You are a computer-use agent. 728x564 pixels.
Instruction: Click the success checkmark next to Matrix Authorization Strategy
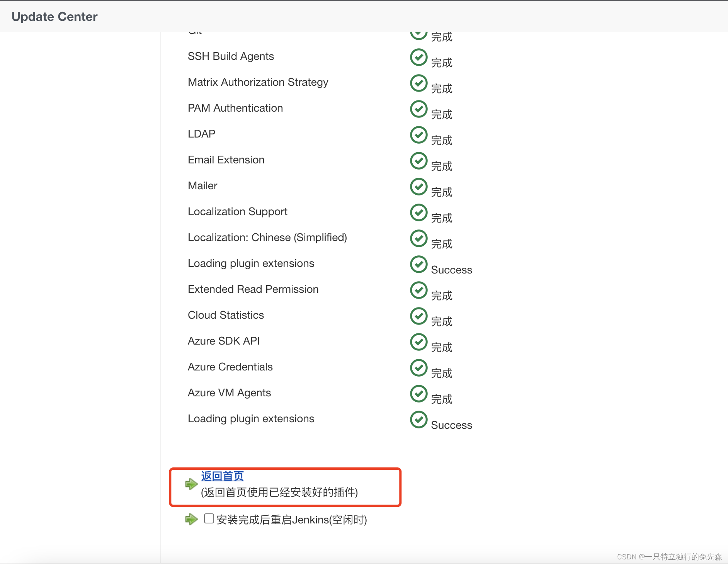pos(418,83)
